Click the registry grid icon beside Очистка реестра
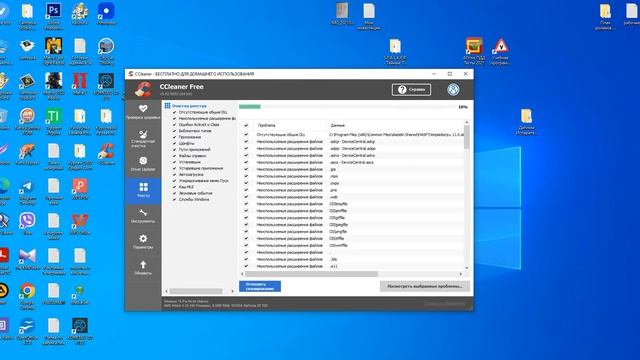The image size is (640, 360). click(167, 106)
